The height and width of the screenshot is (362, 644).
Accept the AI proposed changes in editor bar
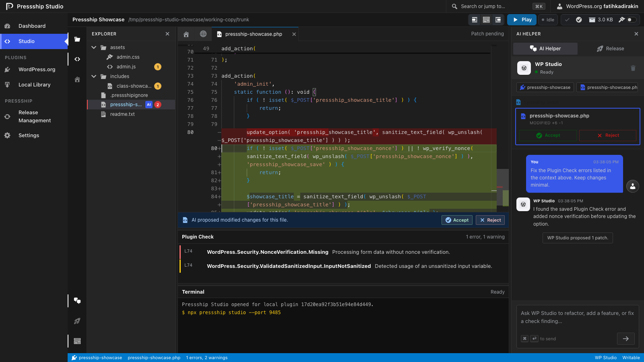click(x=457, y=220)
